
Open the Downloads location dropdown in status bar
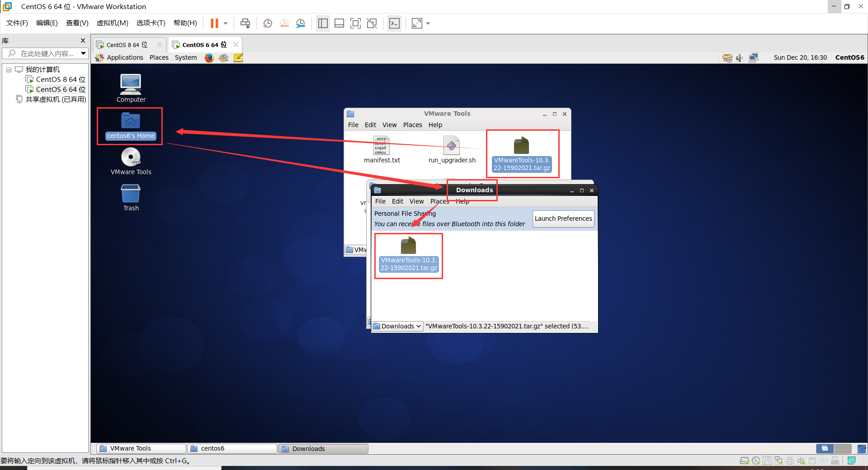(397, 326)
